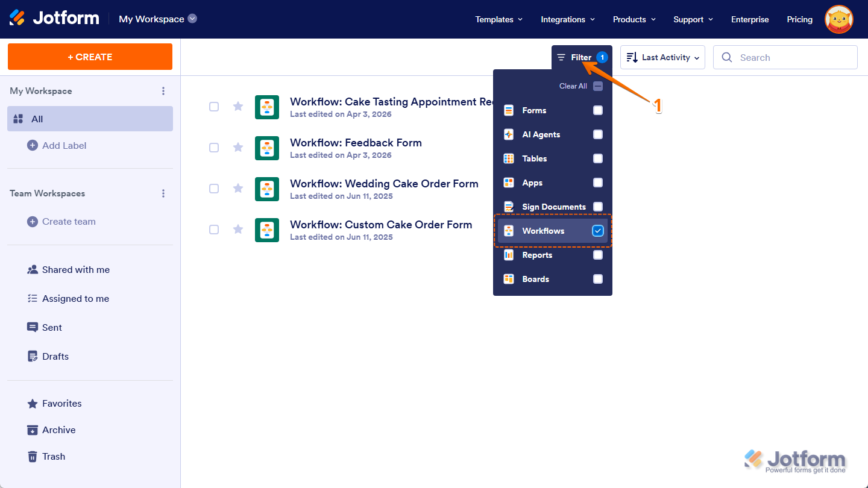Click the Forms filter icon
Viewport: 868px width, 488px height.
click(x=508, y=110)
